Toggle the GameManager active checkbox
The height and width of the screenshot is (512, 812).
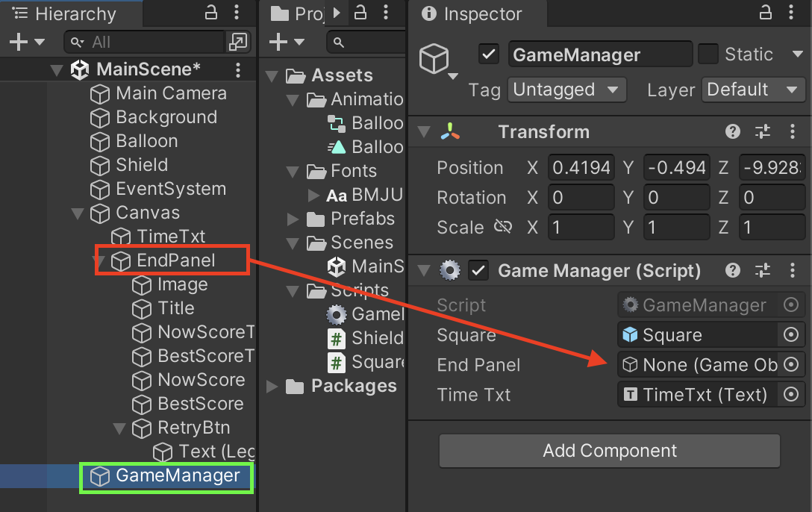488,54
